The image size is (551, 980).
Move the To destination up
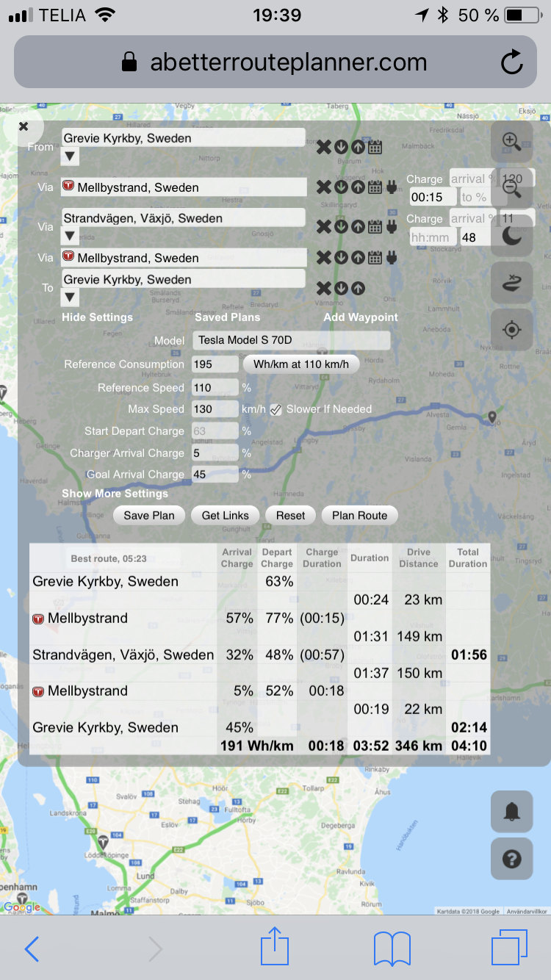[358, 288]
